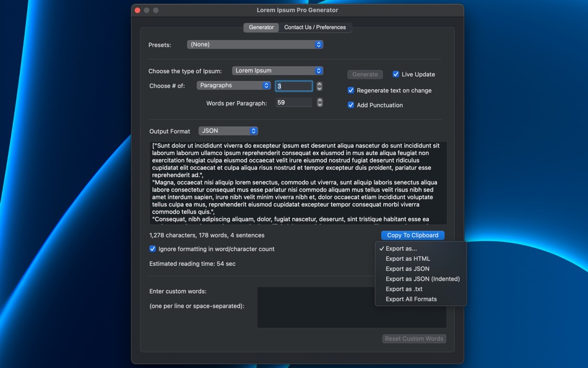Screen dimensions: 588x368
Task: Toggle Live Update
Action: (x=396, y=74)
